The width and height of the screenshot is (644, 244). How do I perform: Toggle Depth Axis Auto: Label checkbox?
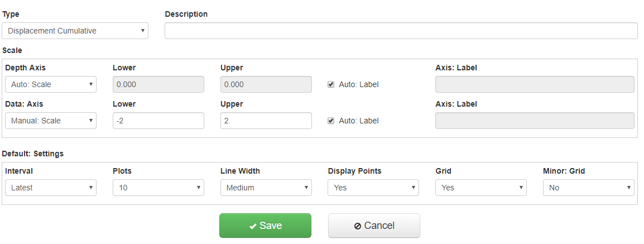pyautogui.click(x=331, y=84)
